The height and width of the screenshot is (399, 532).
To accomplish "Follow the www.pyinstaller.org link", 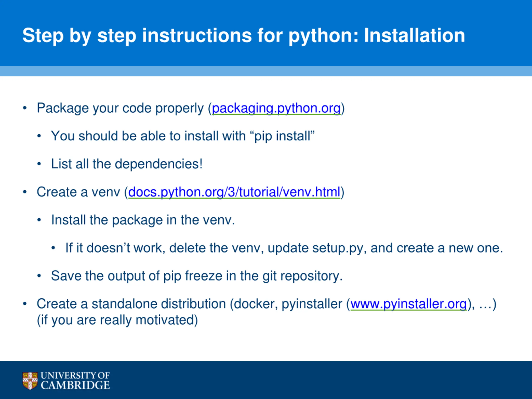I will (x=409, y=304).
